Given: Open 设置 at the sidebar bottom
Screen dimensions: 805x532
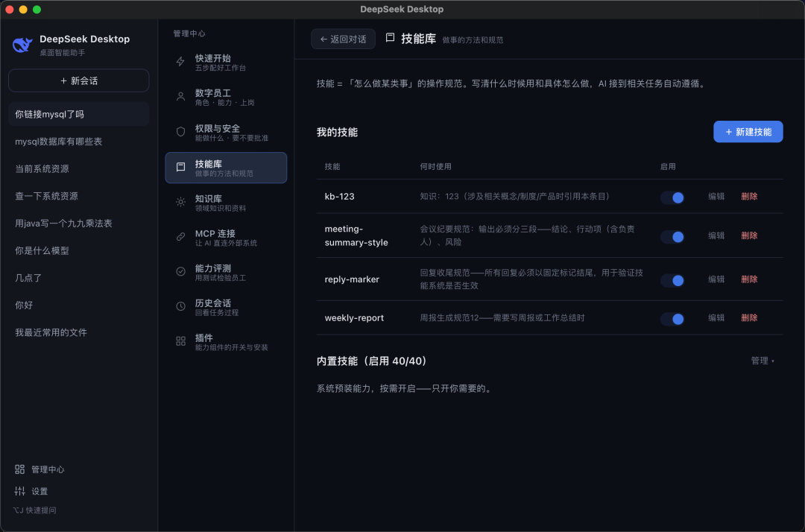Looking at the screenshot, I should (x=31, y=491).
